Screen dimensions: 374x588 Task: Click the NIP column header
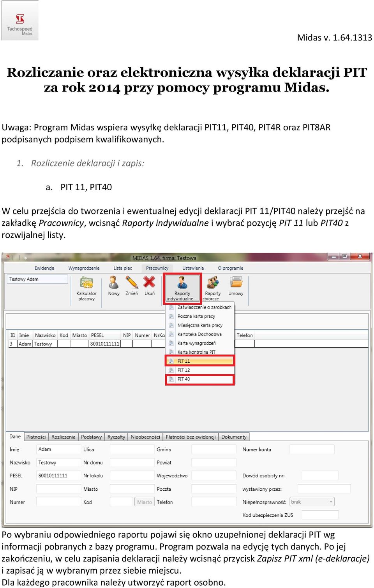tap(127, 335)
